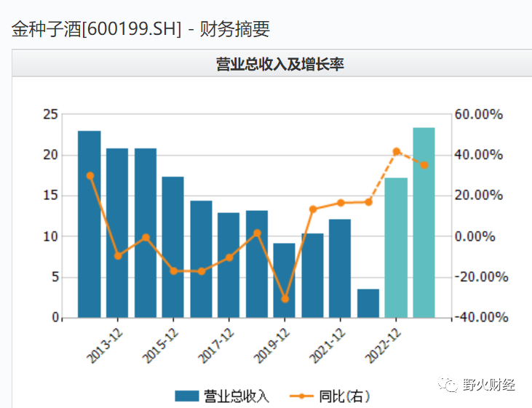Screen dimensions: 532x408
Task: Click the 2019-12 x-axis label
Action: click(271, 346)
